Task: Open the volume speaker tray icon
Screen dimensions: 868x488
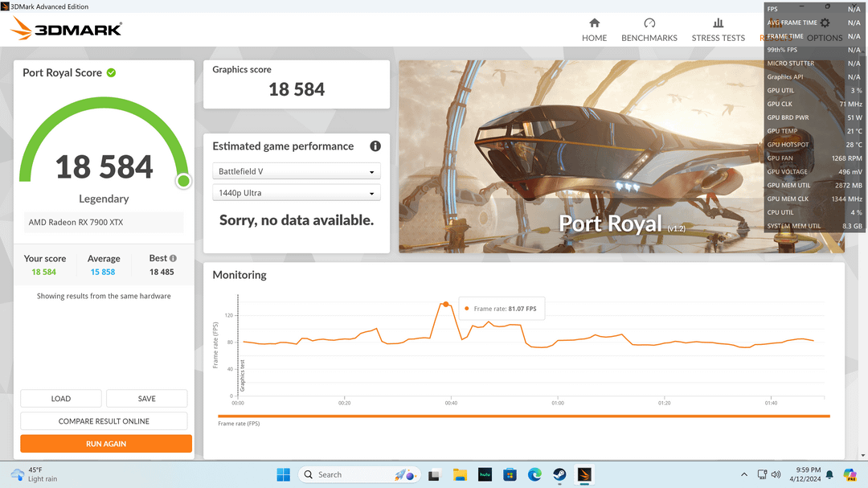Action: [x=776, y=474]
